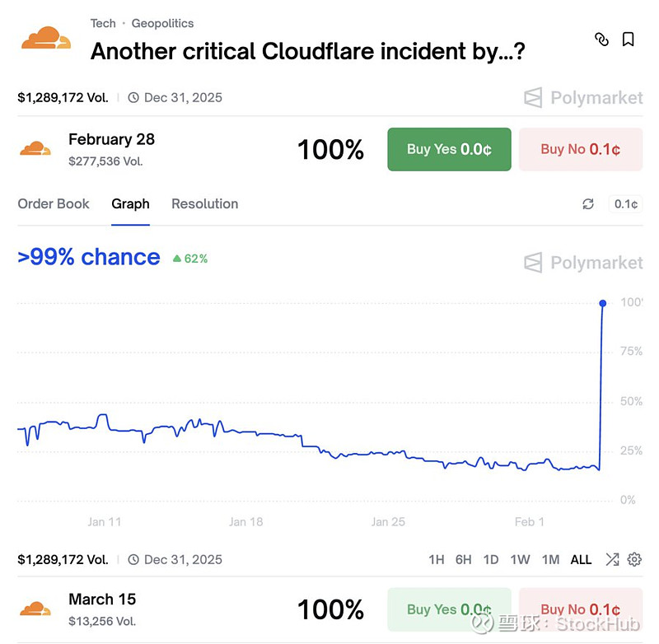This screenshot has width=659, height=644.
Task: Click the chart swap arrows icon
Action: (612, 559)
